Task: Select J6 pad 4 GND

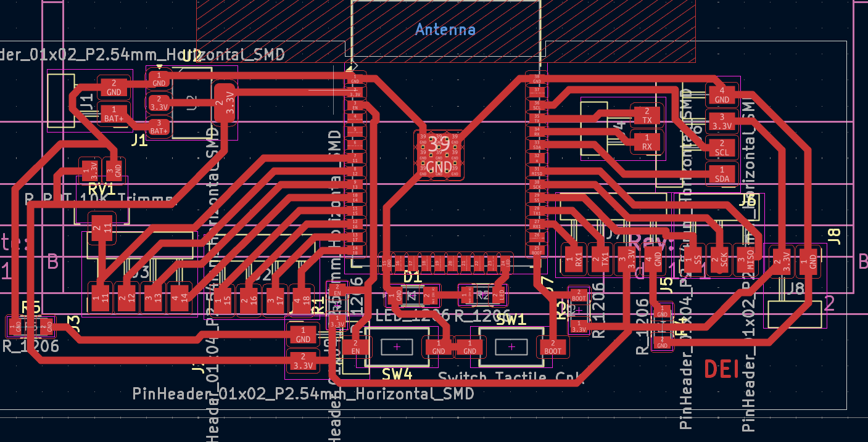Action: (722, 95)
